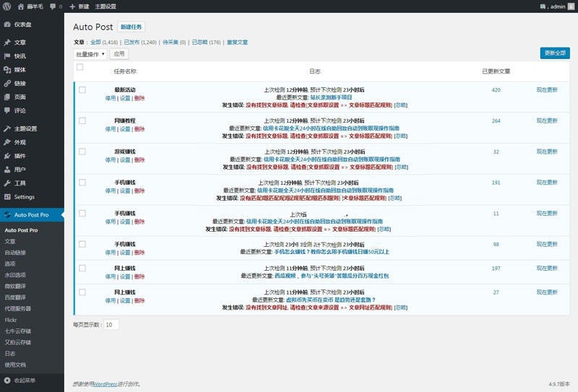Select the checkbox for the 游戏赚钱 task
Viewport: 578px width, 392px height.
(82, 152)
